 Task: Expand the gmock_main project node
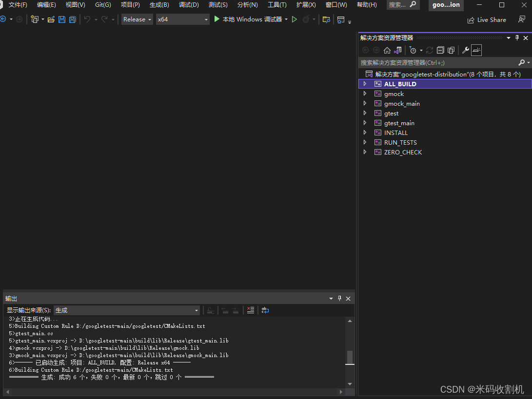(x=365, y=103)
